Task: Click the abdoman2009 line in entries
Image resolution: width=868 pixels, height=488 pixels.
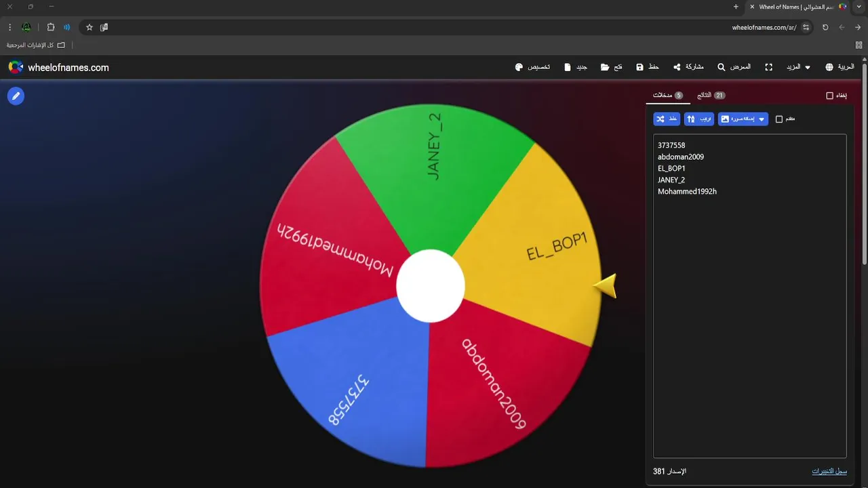Action: (x=681, y=157)
